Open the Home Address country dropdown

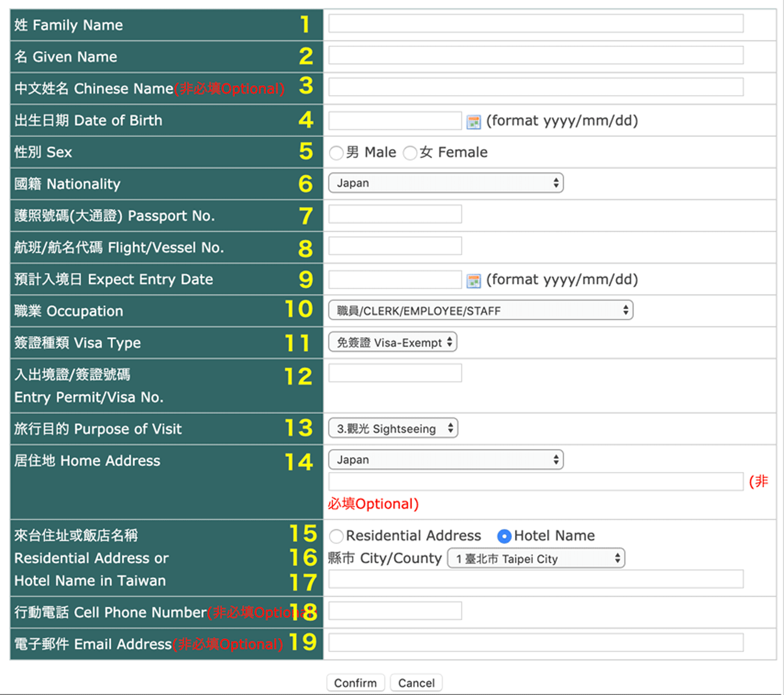coord(446,460)
